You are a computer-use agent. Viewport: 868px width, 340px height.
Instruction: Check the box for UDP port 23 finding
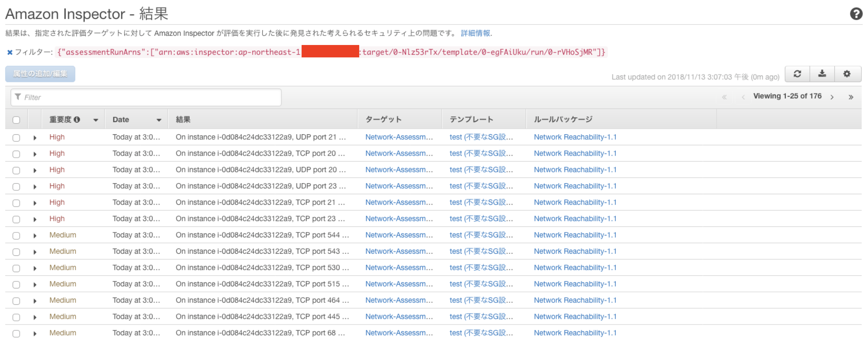click(16, 187)
